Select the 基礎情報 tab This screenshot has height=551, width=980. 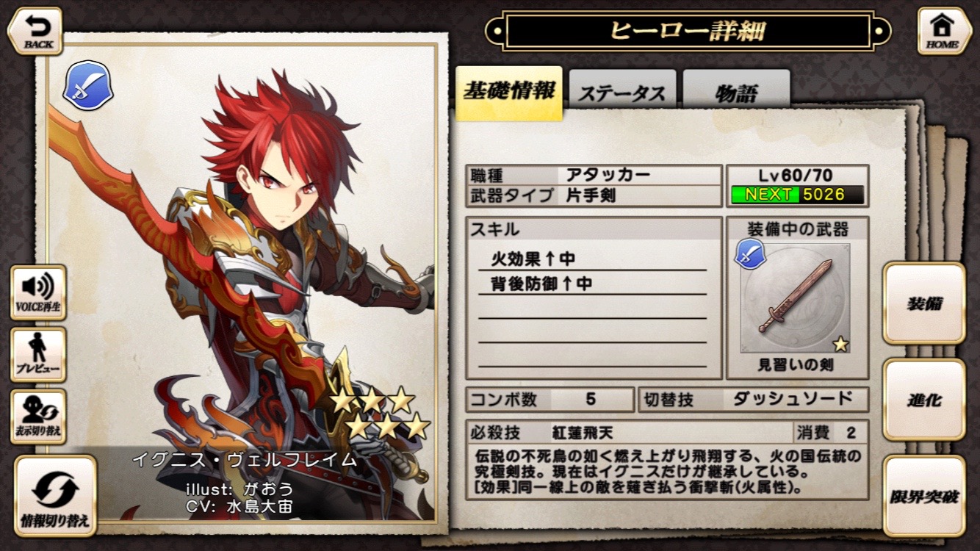[x=509, y=93]
